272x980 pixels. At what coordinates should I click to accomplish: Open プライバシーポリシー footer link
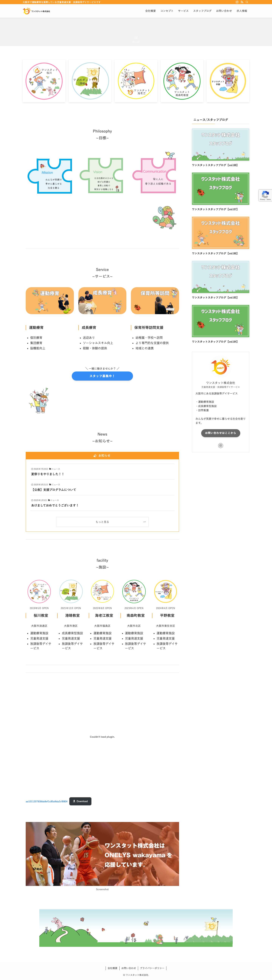(152, 968)
